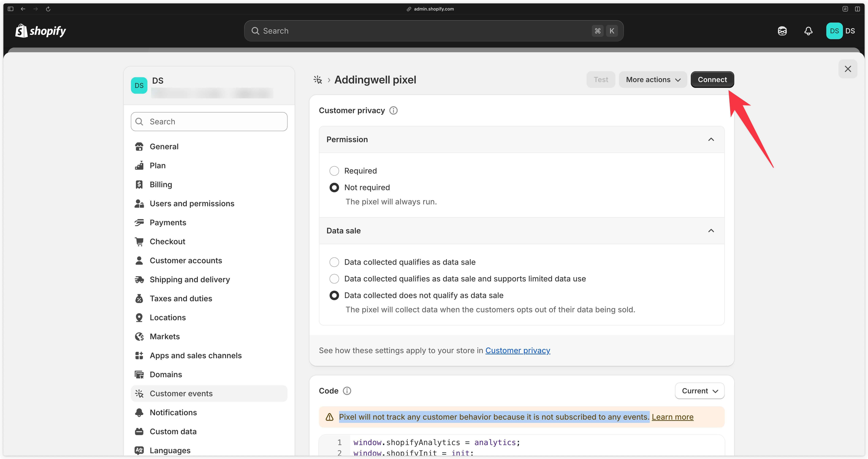This screenshot has height=459, width=868.
Task: Click the Customer accounts person icon
Action: pyautogui.click(x=139, y=260)
